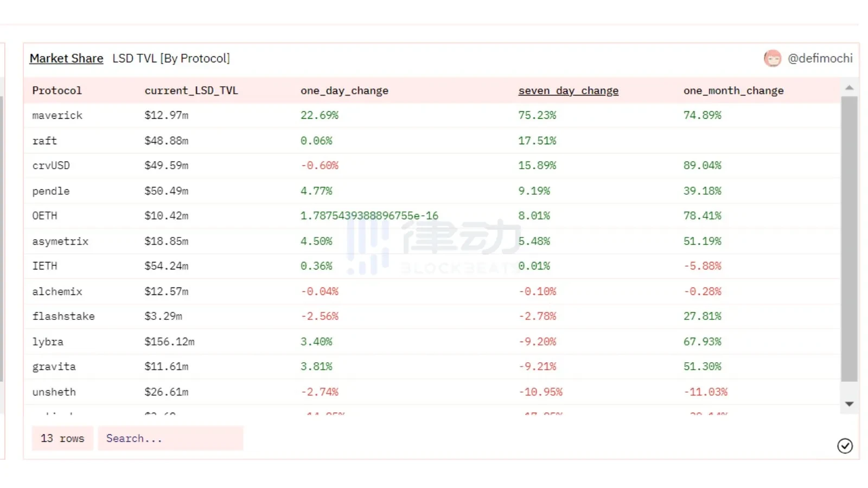
Task: Click the crvUSD protocol cell
Action: click(x=51, y=165)
